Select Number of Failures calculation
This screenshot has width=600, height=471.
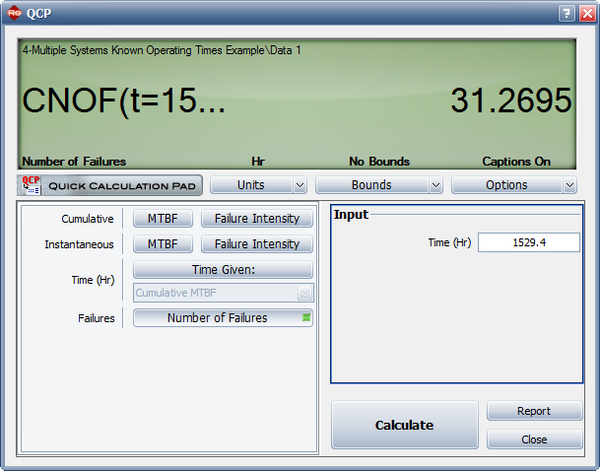(x=223, y=318)
